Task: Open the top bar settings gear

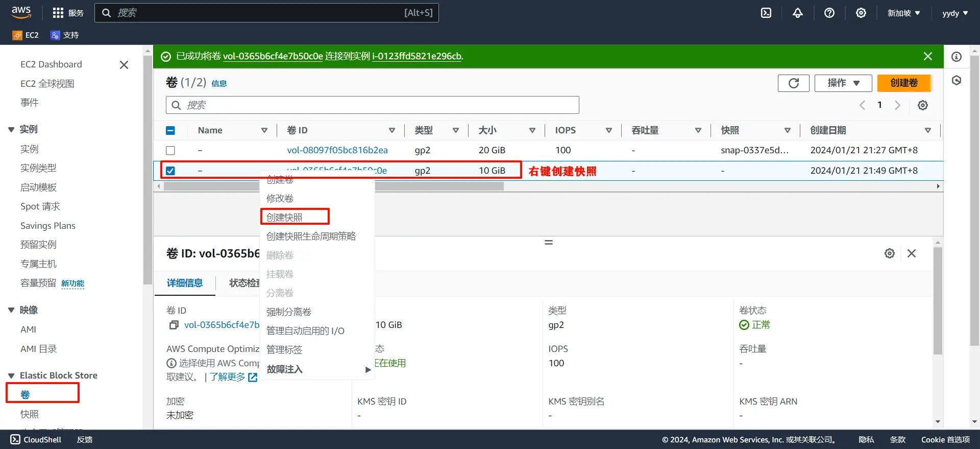Action: [x=861, y=13]
